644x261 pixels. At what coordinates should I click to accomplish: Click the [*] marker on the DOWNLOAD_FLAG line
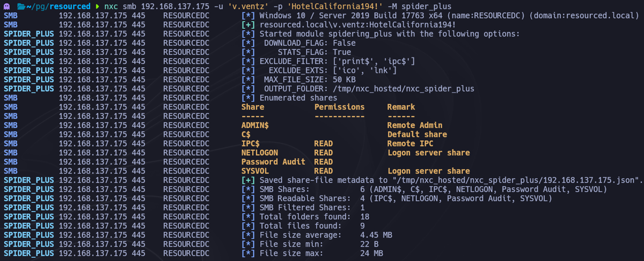(248, 43)
